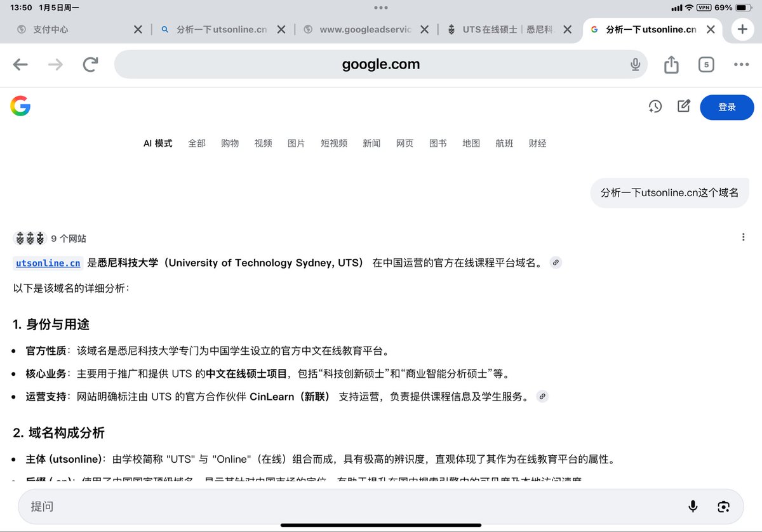This screenshot has height=532, width=762.
Task: Select the 短视频 search filter
Action: click(334, 143)
